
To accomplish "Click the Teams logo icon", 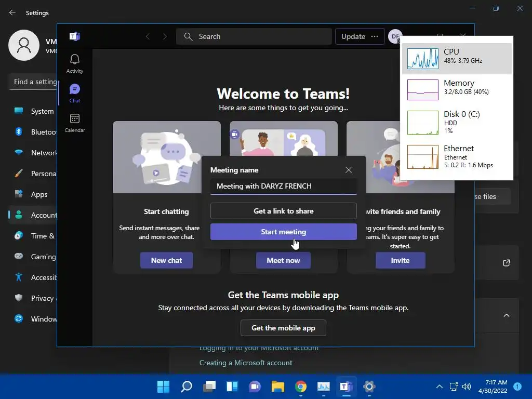I will coord(75,36).
